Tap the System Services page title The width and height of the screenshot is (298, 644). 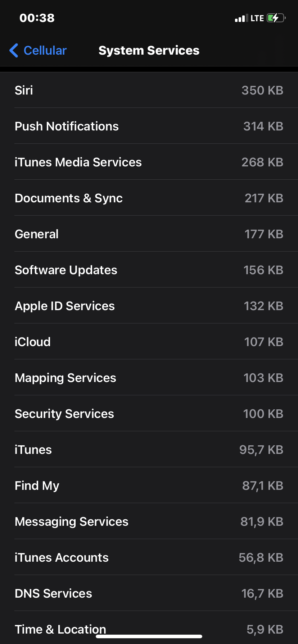[149, 51]
